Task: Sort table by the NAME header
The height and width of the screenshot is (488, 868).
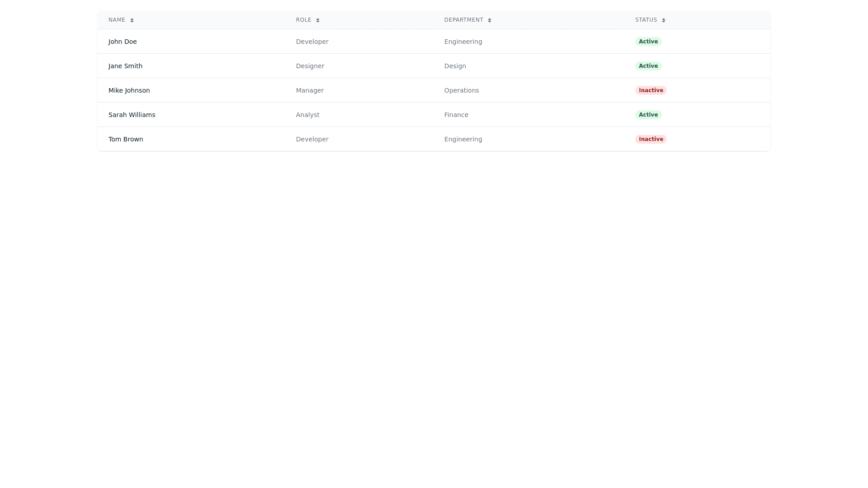Action: [117, 20]
